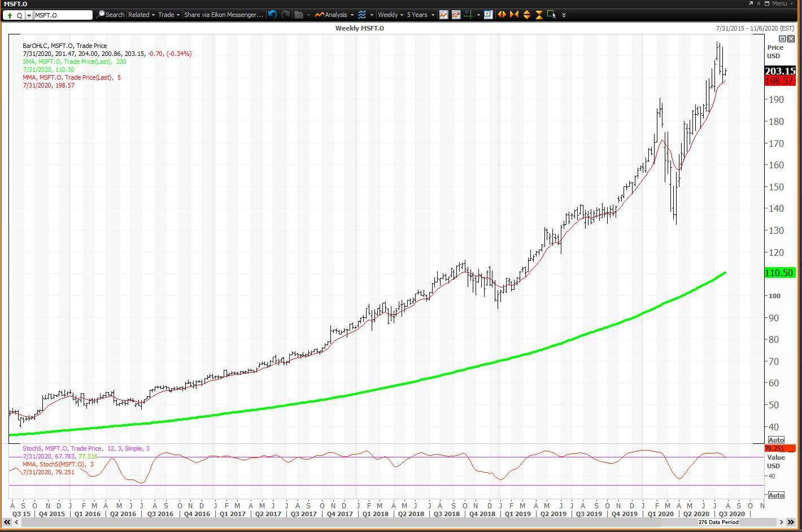Click the 203.15 last price label
The height and width of the screenshot is (532, 802).
tap(780, 71)
